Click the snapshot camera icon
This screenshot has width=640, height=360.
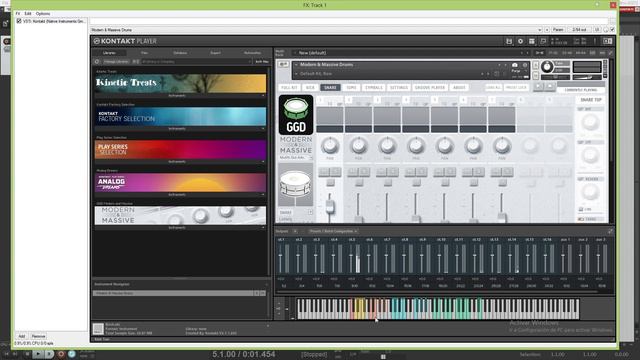(515, 65)
